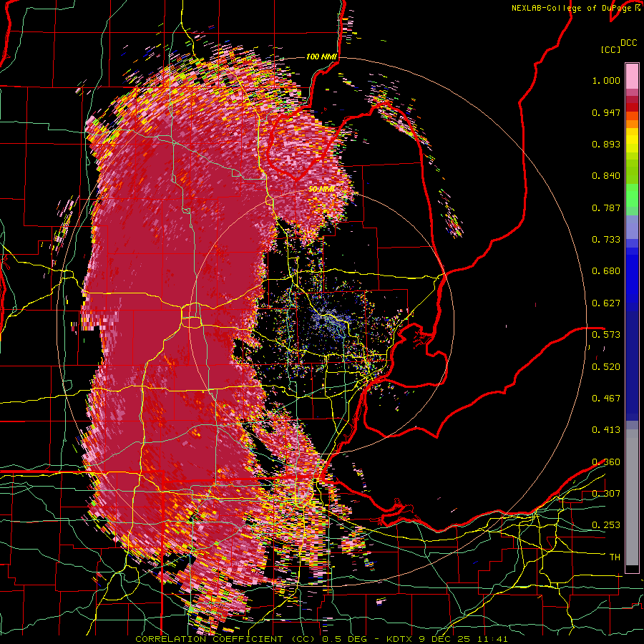The image size is (644, 644).
Task: Click the light pink color band beside 1.000
Action: (632, 76)
